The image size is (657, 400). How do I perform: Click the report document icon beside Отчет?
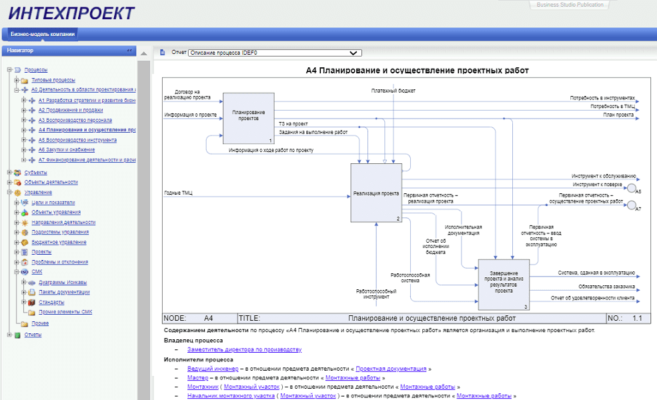(x=163, y=52)
